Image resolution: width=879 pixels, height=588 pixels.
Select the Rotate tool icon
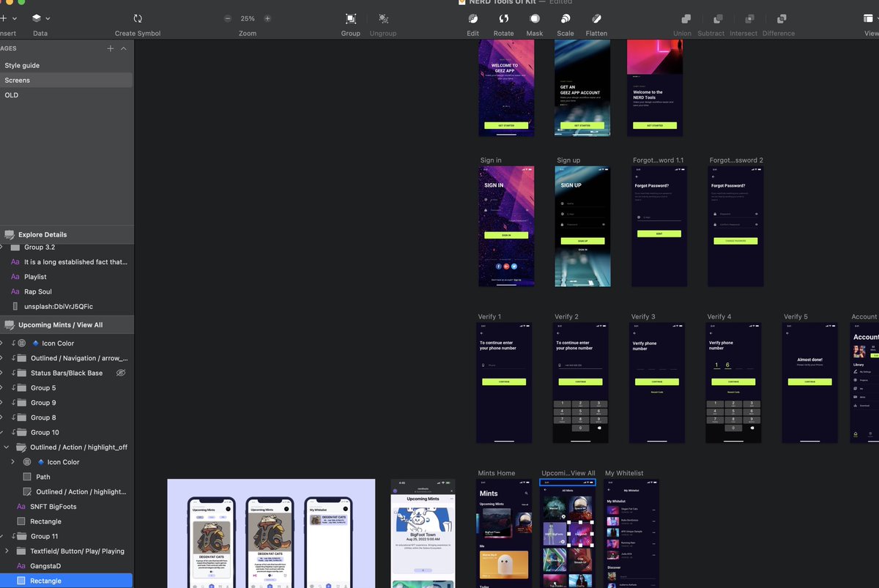click(x=504, y=18)
